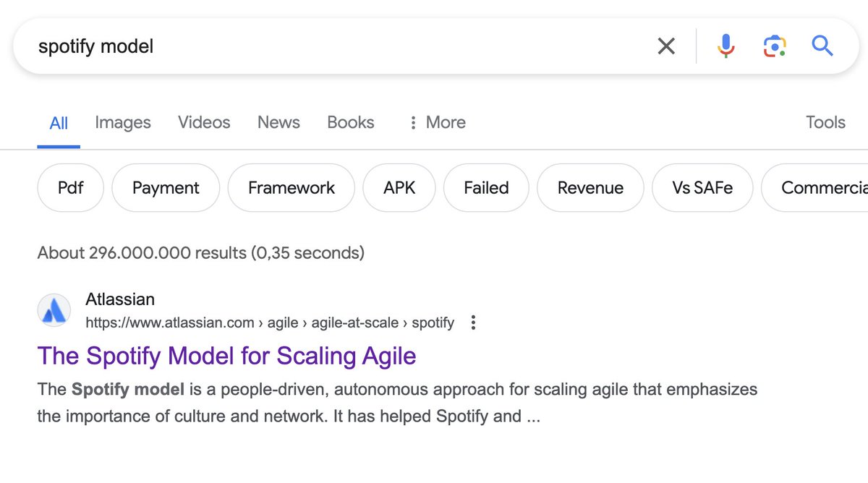Choose the APK filter chip
This screenshot has width=868, height=483.
pos(399,188)
